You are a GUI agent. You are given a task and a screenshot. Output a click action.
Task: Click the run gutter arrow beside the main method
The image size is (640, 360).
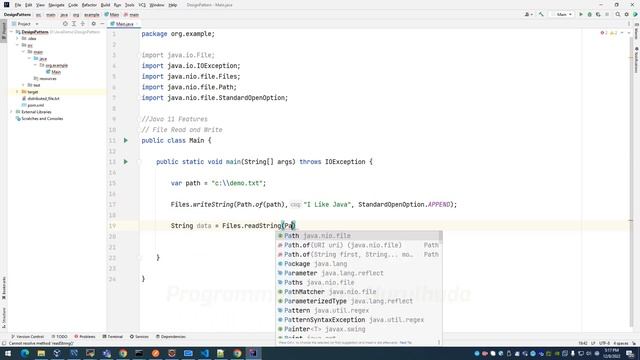click(126, 162)
